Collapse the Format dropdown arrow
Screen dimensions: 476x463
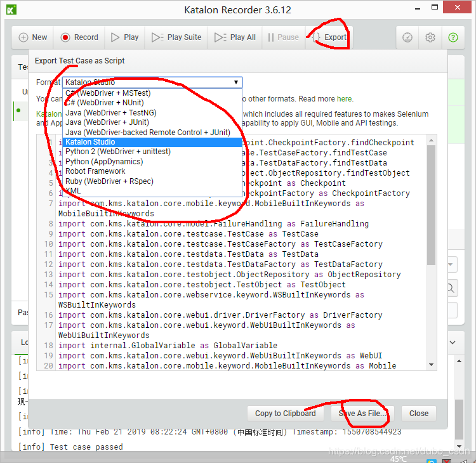pos(236,82)
